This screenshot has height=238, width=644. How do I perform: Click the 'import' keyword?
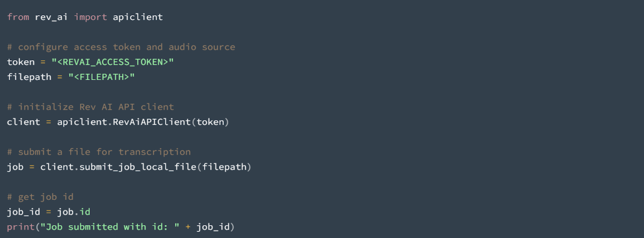click(91, 17)
